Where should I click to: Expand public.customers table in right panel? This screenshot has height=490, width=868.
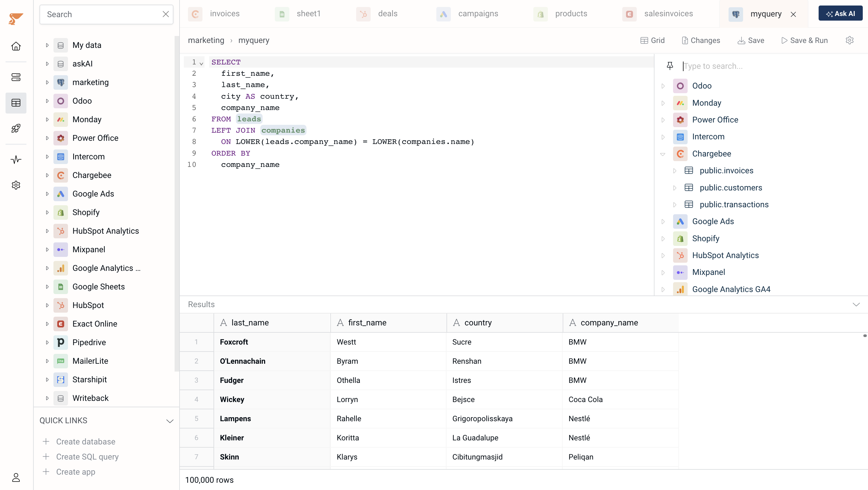tap(674, 188)
